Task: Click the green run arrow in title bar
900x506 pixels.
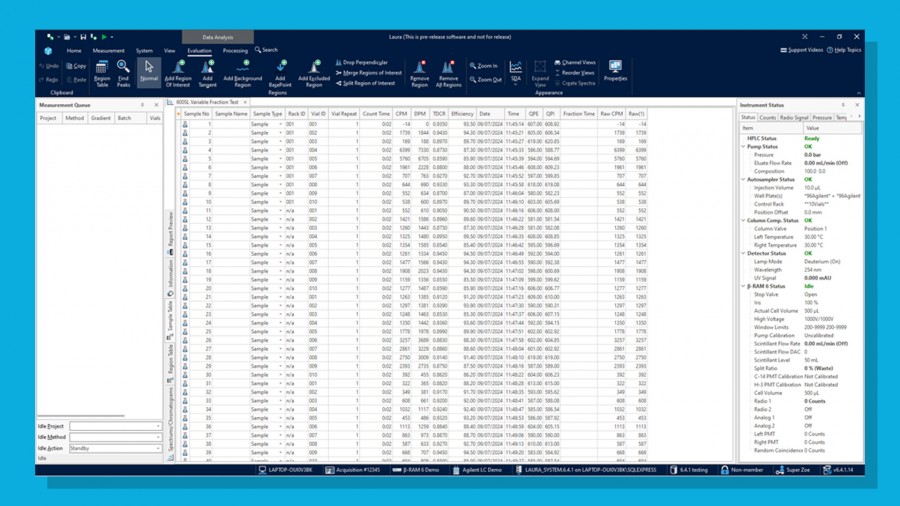Action: pos(104,37)
